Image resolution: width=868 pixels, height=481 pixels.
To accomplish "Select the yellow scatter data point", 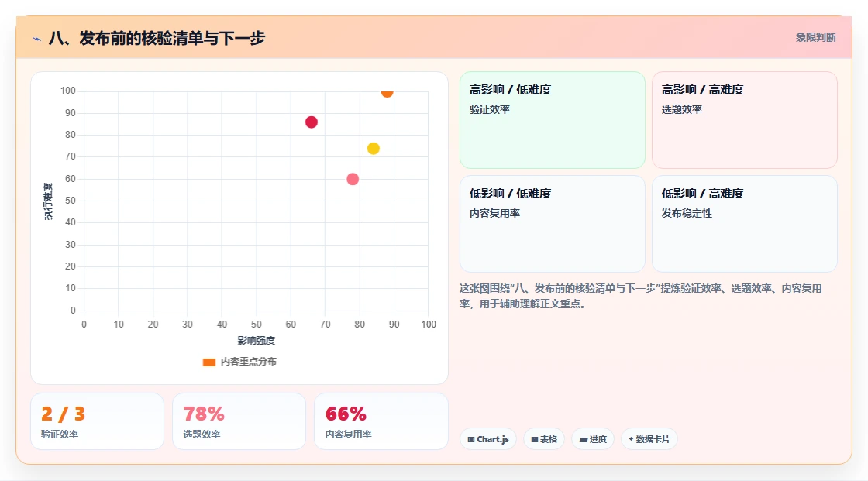I will coord(373,149).
